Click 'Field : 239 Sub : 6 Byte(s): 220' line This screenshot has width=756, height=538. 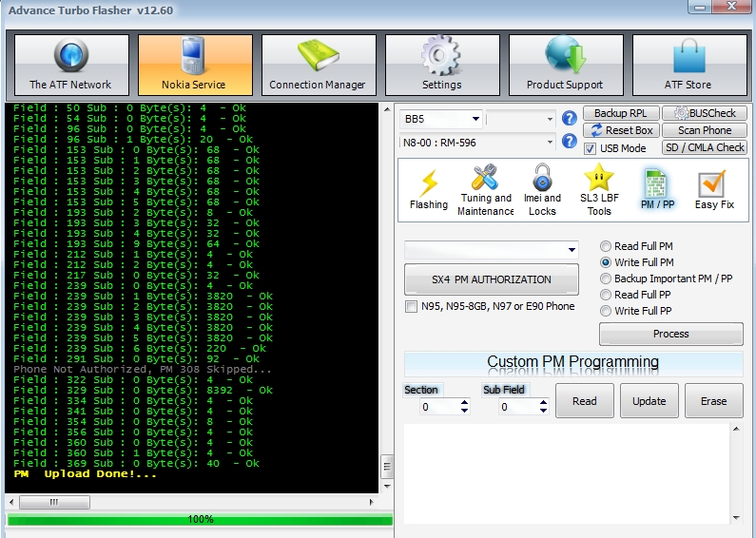coord(140,349)
